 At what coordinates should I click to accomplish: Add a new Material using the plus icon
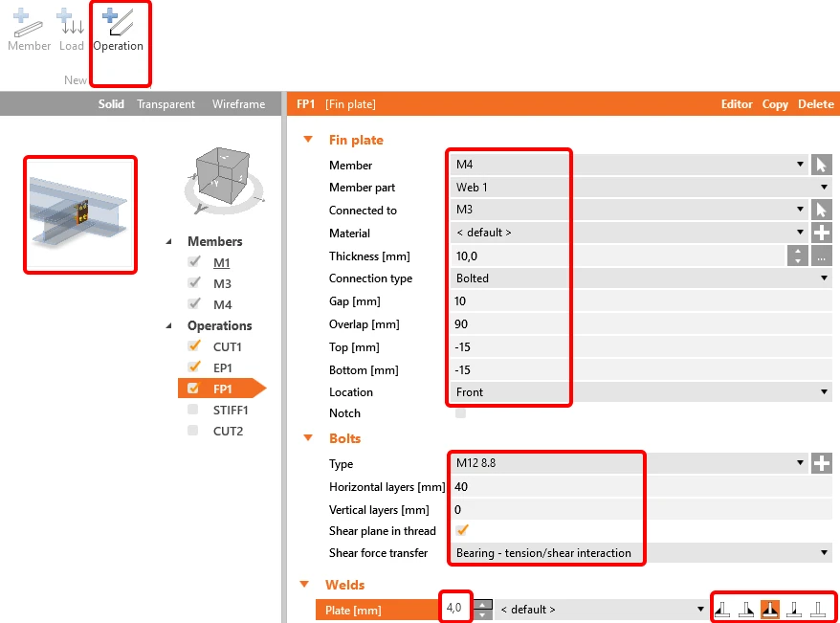point(821,233)
